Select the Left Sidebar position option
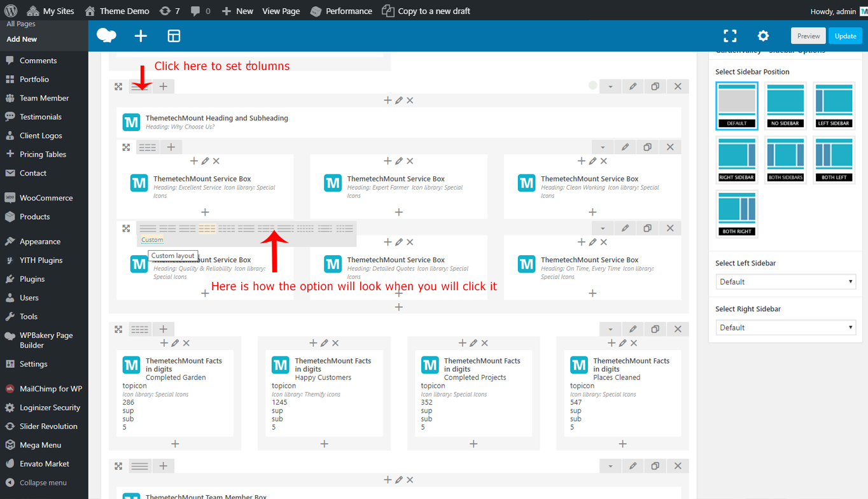868x499 pixels. tap(834, 106)
